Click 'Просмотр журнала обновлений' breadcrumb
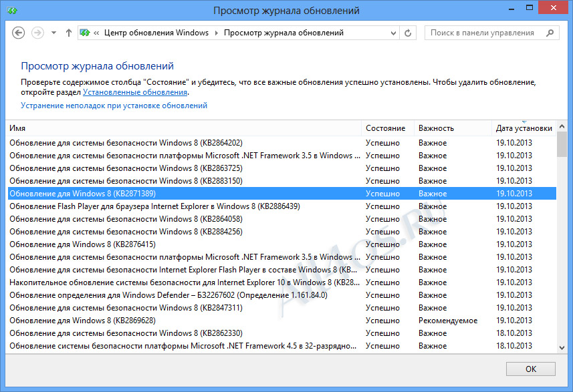The height and width of the screenshot is (392, 573). [x=283, y=33]
